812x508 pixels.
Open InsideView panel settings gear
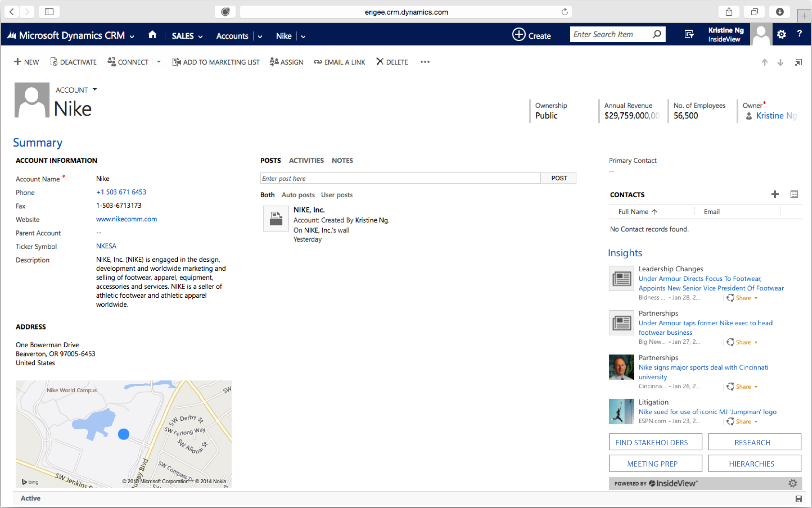point(793,483)
